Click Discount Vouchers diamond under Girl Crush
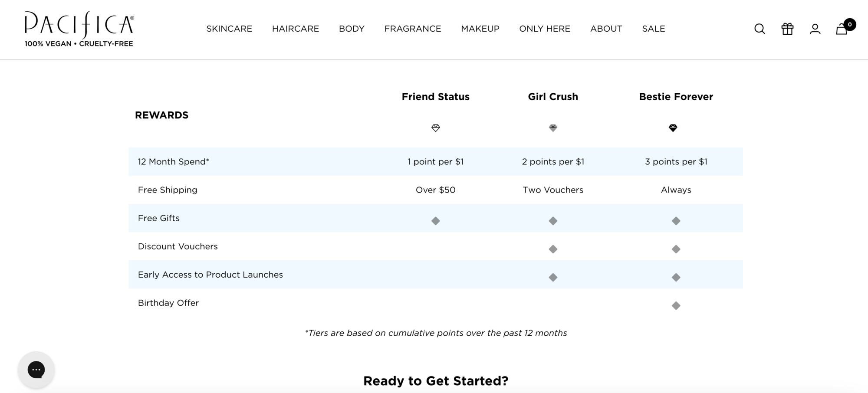This screenshot has width=868, height=393. [x=553, y=249]
